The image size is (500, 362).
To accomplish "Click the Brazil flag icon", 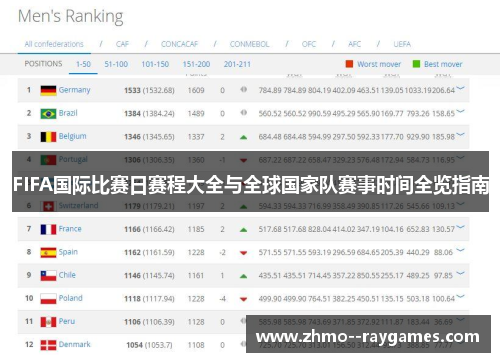I will click(x=48, y=114).
